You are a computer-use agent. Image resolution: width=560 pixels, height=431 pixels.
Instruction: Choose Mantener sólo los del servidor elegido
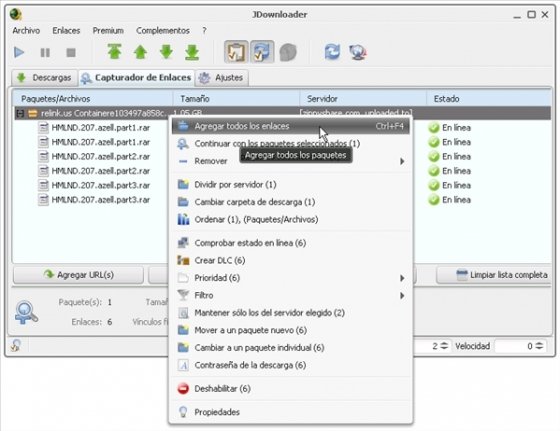[x=290, y=313]
